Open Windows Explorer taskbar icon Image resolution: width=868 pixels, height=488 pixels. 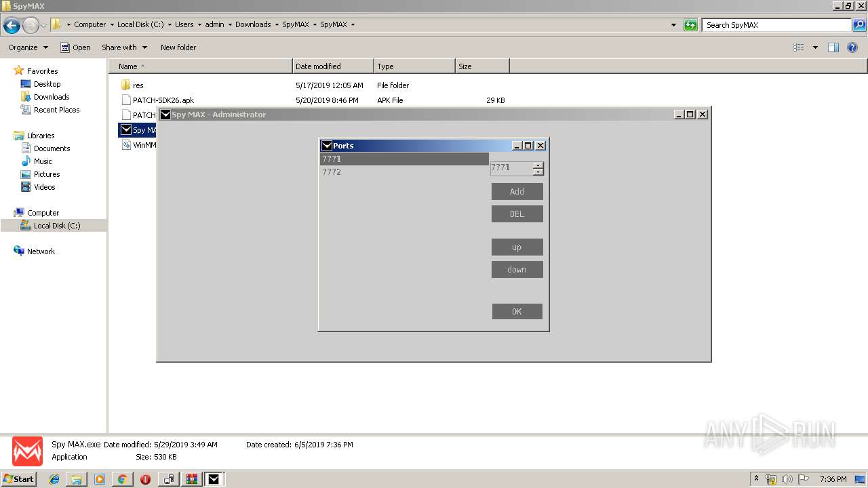[77, 479]
